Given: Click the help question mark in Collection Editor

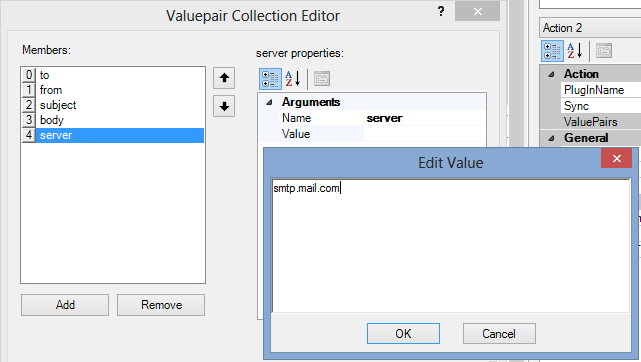Looking at the screenshot, I should point(441,11).
